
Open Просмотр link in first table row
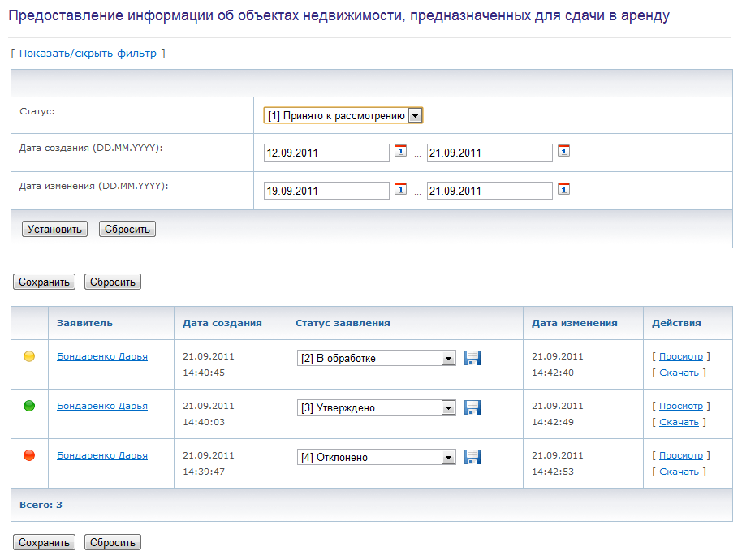(681, 356)
